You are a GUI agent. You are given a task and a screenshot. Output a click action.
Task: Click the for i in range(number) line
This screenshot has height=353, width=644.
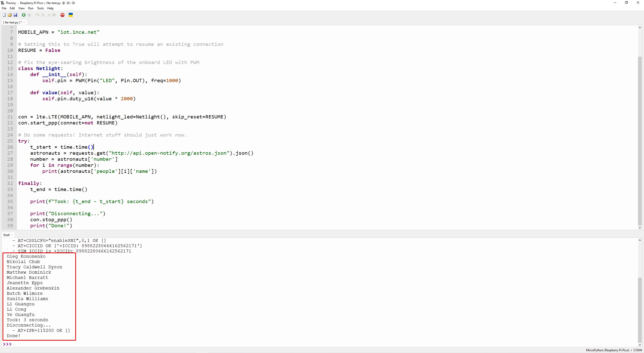coord(65,165)
